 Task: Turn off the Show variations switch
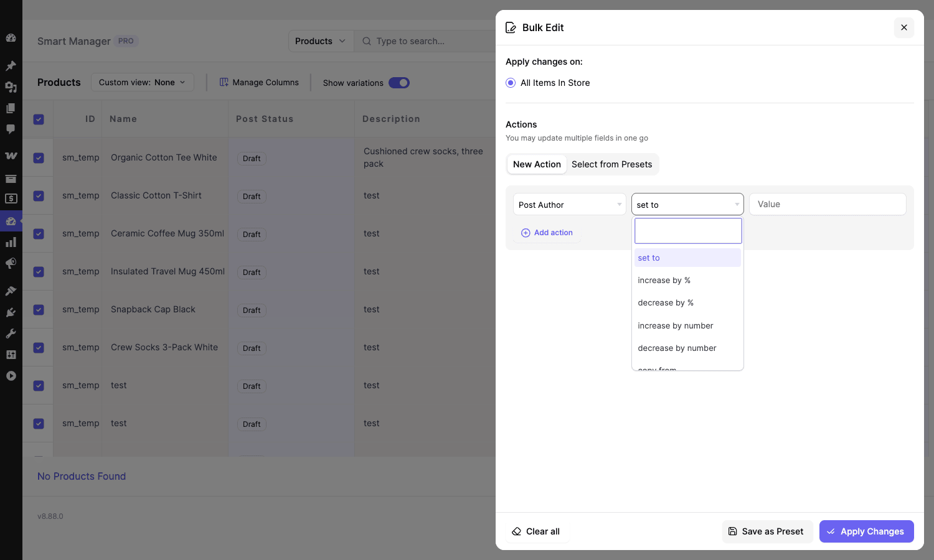(x=399, y=83)
